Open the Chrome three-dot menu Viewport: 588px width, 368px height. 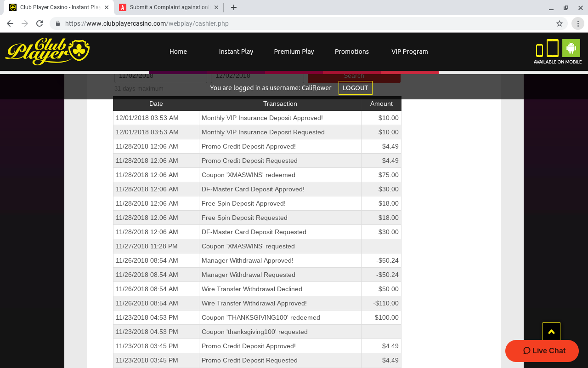pyautogui.click(x=578, y=23)
